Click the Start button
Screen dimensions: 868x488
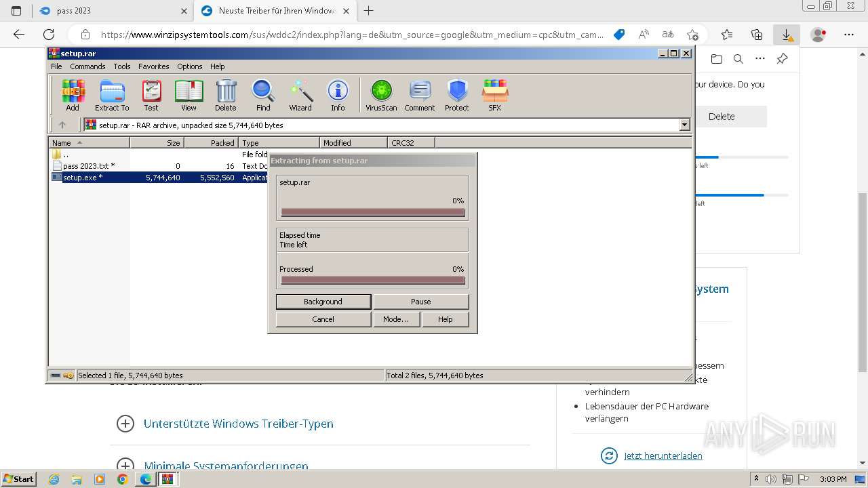tap(18, 479)
